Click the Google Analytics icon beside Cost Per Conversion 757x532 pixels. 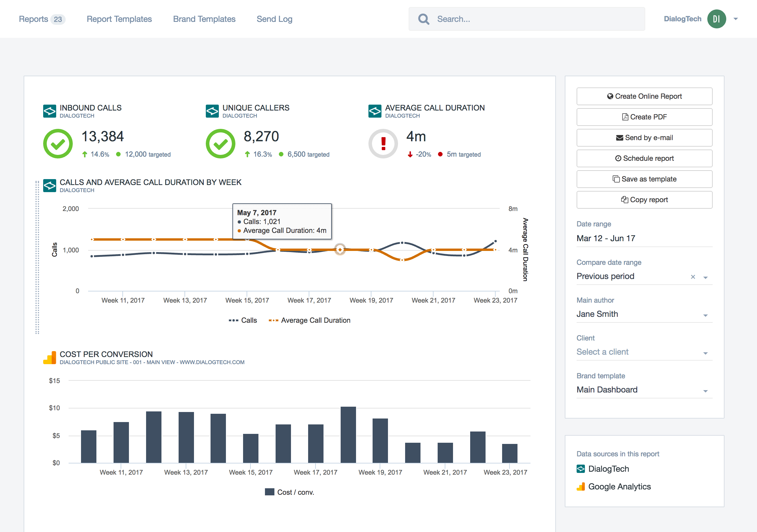[x=49, y=358]
